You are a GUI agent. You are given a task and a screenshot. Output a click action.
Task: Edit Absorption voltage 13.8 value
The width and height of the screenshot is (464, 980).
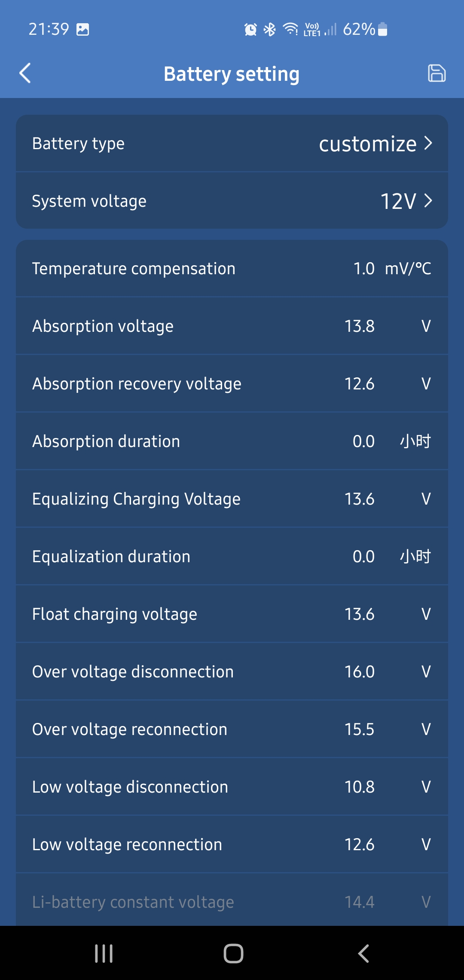pyautogui.click(x=360, y=326)
